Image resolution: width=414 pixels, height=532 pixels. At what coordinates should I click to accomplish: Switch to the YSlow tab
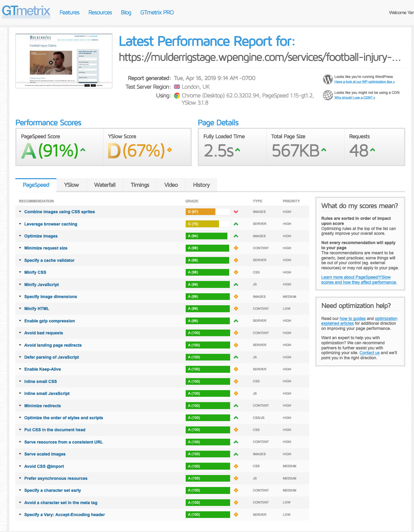click(x=71, y=185)
